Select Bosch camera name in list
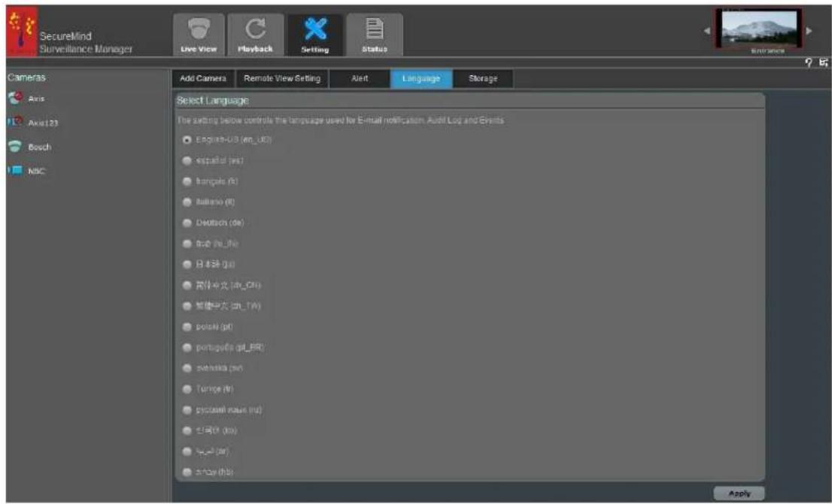Image resolution: width=832 pixels, height=504 pixels. [40, 147]
